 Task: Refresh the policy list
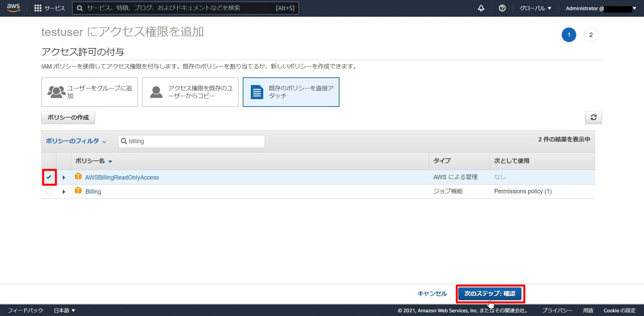pyautogui.click(x=594, y=117)
